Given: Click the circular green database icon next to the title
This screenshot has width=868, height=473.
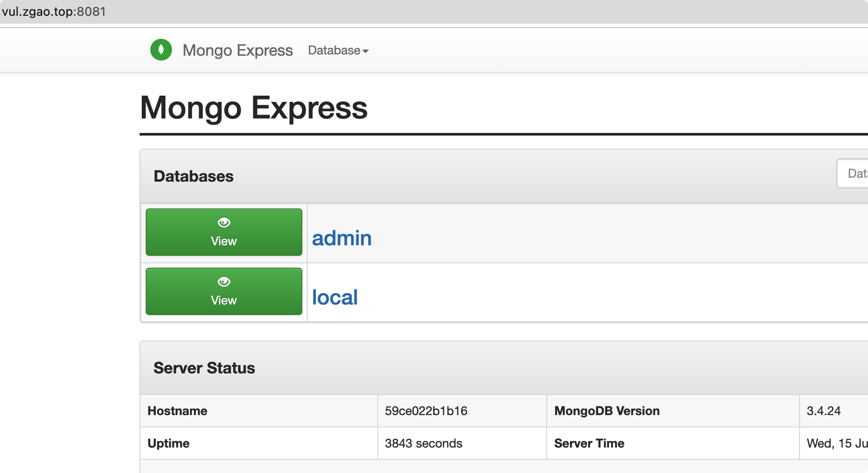Looking at the screenshot, I should 161,50.
